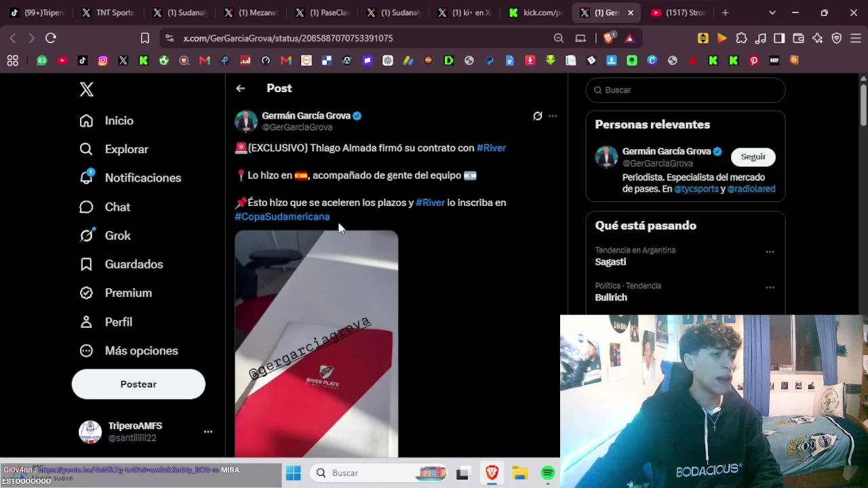Image resolution: width=868 pixels, height=488 pixels.
Task: Close the active X post tab
Action: pyautogui.click(x=631, y=13)
